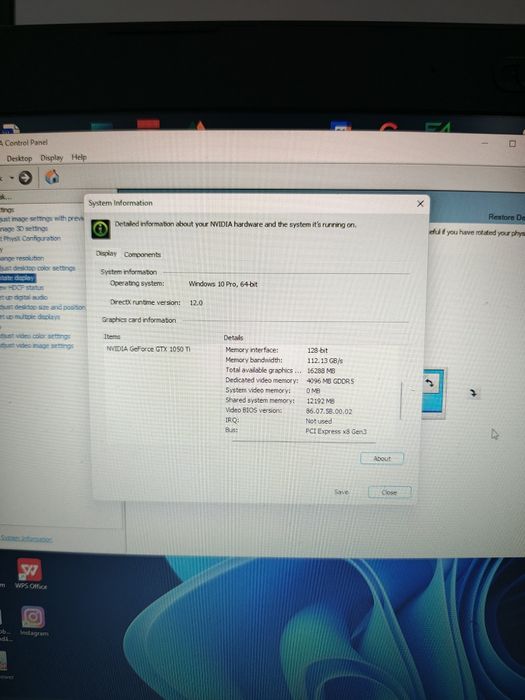Open Set up multiple displays task
Screen dimensions: 525x700
pos(30,317)
